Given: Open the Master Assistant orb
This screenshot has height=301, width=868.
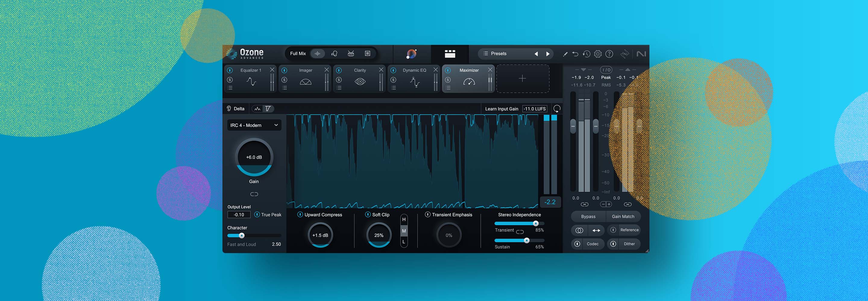Looking at the screenshot, I should coord(411,54).
